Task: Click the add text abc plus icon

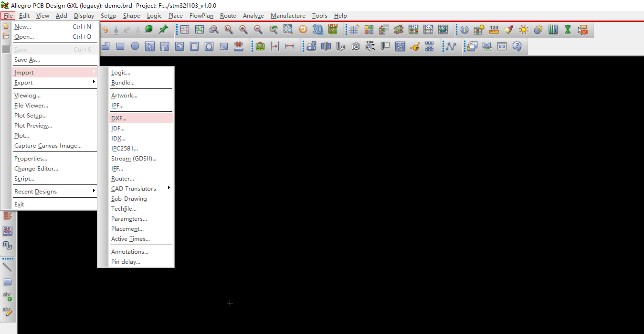Action: pos(8,297)
